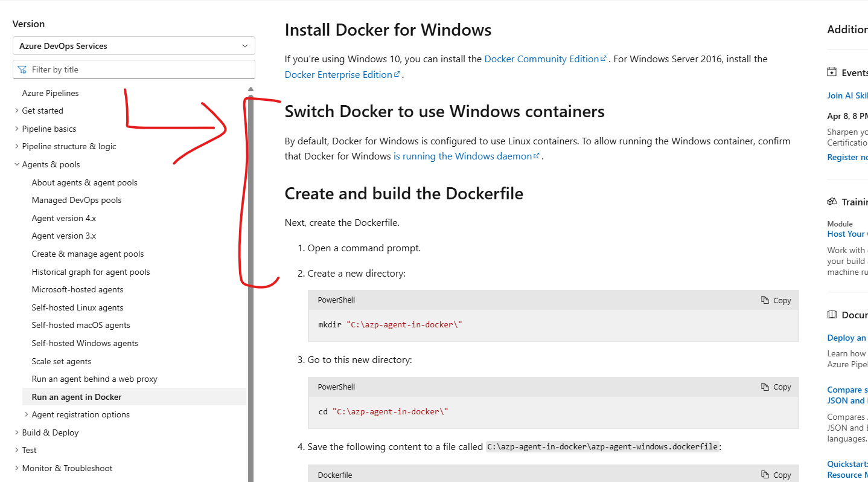
Task: Open Historical graph for agent pools
Action: (91, 272)
